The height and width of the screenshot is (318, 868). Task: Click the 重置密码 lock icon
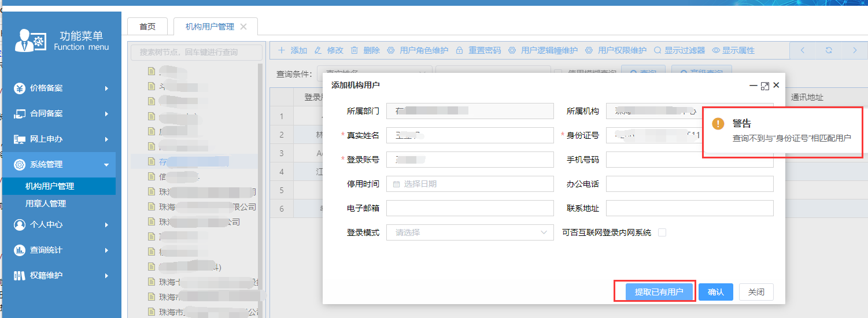[x=459, y=50]
